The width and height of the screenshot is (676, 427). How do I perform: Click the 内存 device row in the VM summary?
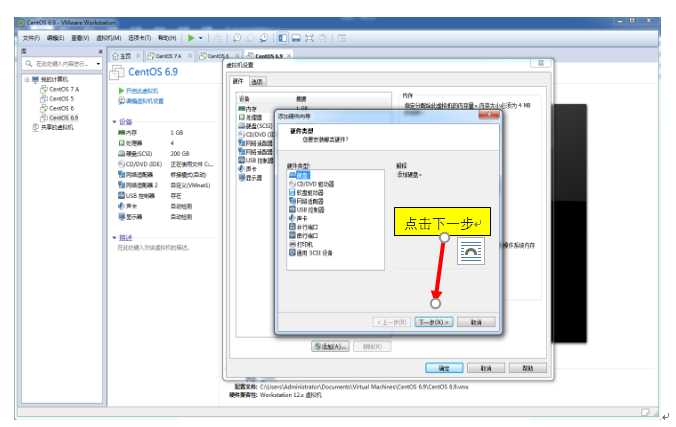tap(166, 132)
